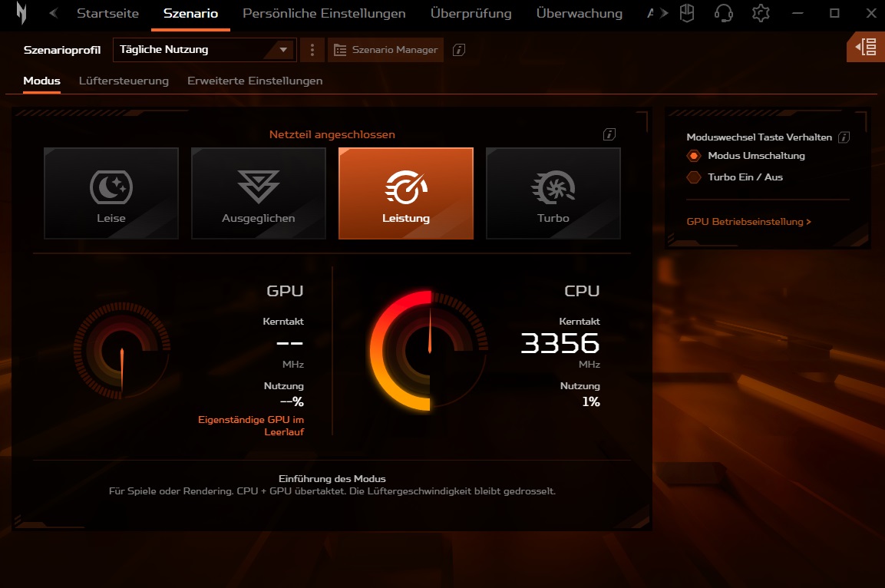Open the mouse device icon in header
This screenshot has height=588, width=885.
689,13
